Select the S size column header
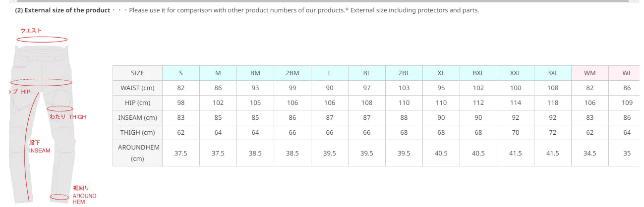Image resolution: width=644 pixels, height=207 pixels. click(181, 73)
